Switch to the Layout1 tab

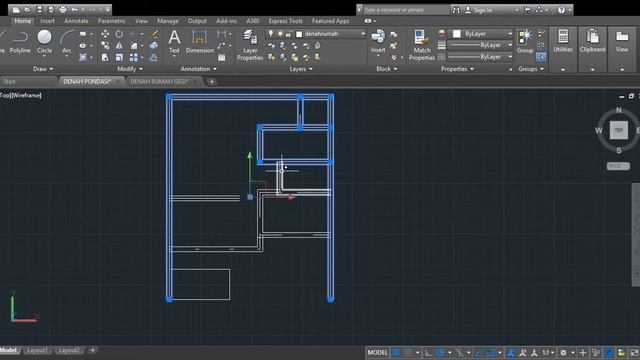click(x=37, y=351)
